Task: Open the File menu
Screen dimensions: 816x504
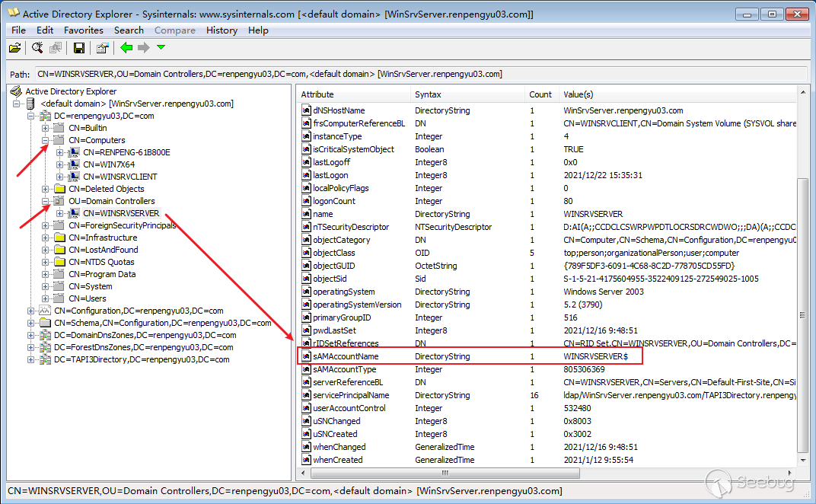Action: 19,30
